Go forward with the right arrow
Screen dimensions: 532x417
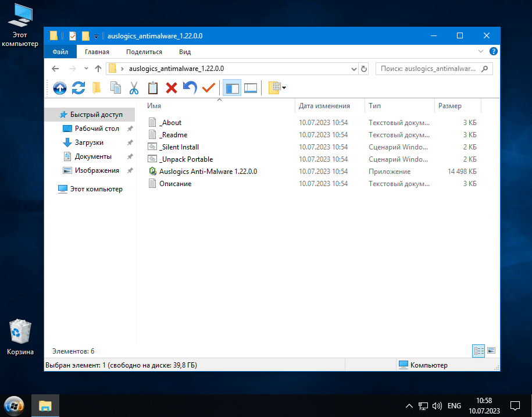(72, 69)
